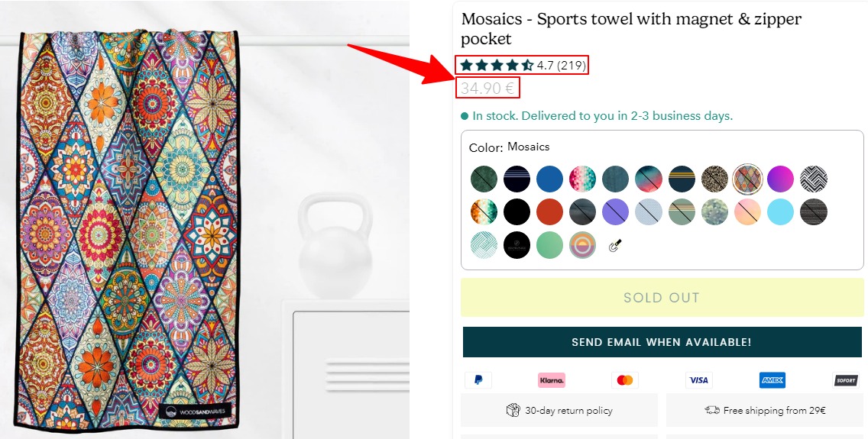Click the 30-day return policy box icon

click(513, 411)
